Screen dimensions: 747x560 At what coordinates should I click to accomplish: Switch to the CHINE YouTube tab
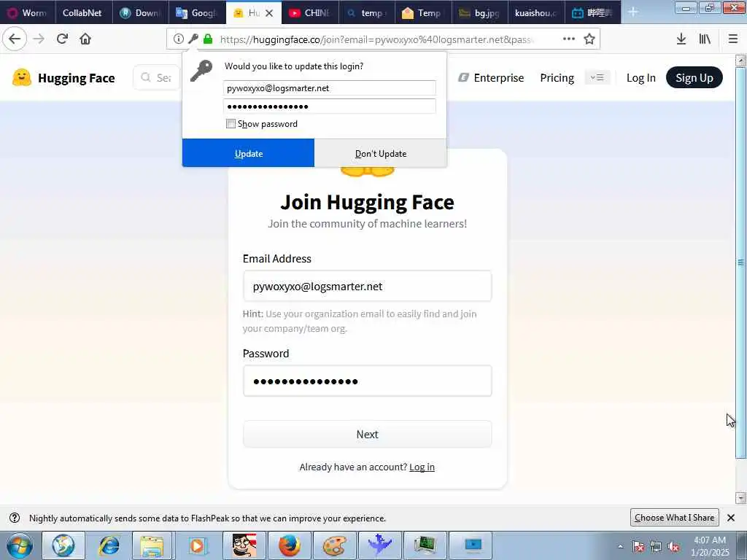[310, 13]
